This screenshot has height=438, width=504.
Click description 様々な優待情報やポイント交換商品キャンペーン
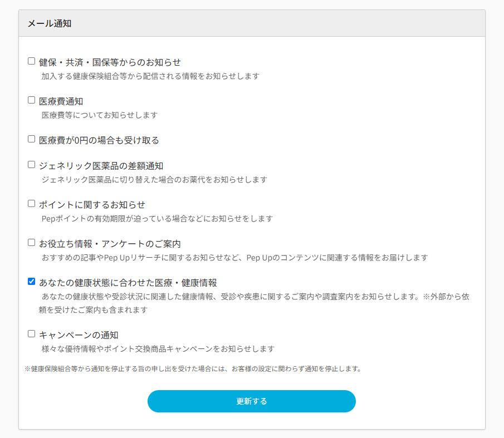coord(158,349)
